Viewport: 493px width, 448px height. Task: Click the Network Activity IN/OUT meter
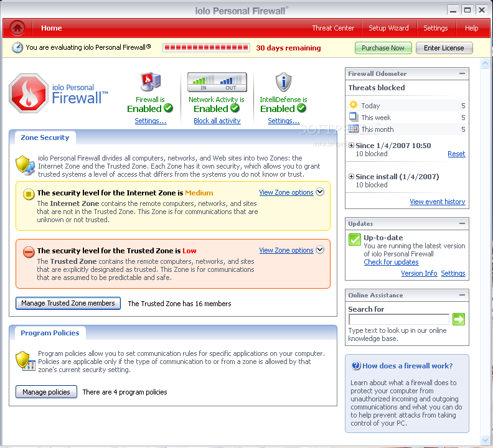tap(217, 82)
